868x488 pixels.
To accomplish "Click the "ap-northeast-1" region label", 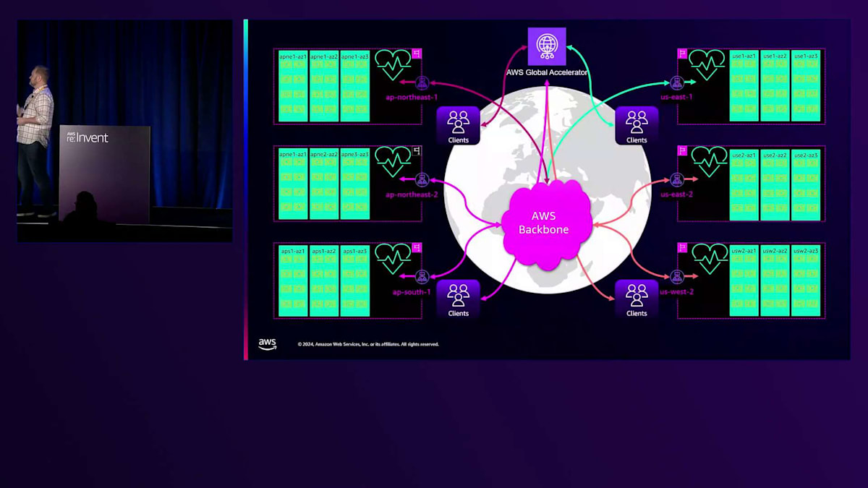I will coord(412,97).
